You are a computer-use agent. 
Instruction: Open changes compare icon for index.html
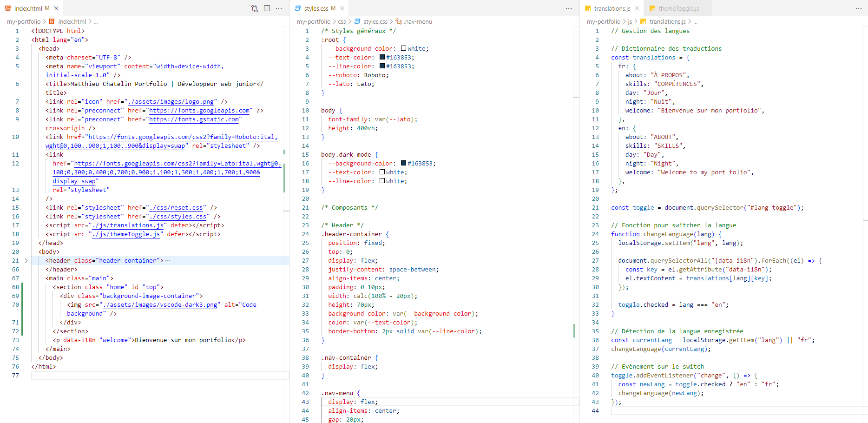coord(255,8)
